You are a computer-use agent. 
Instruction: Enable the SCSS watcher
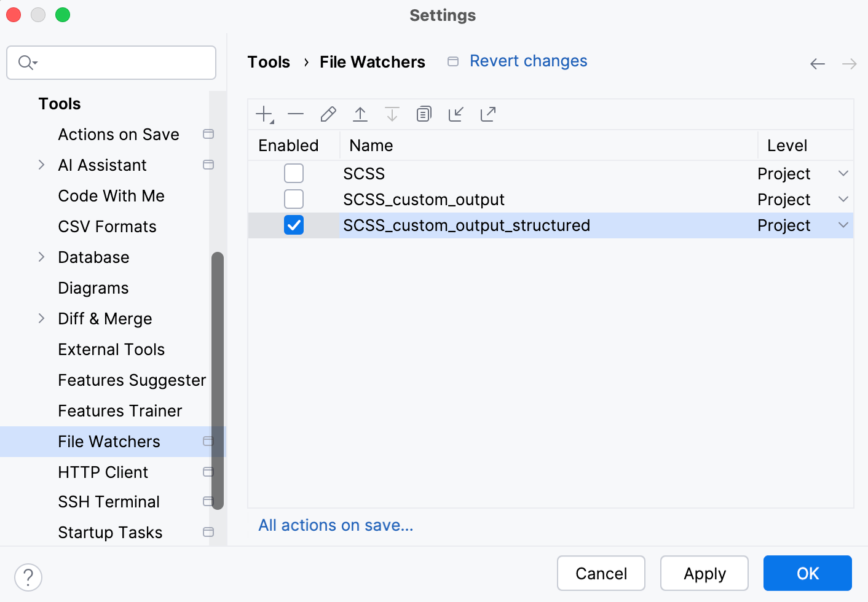(x=294, y=173)
